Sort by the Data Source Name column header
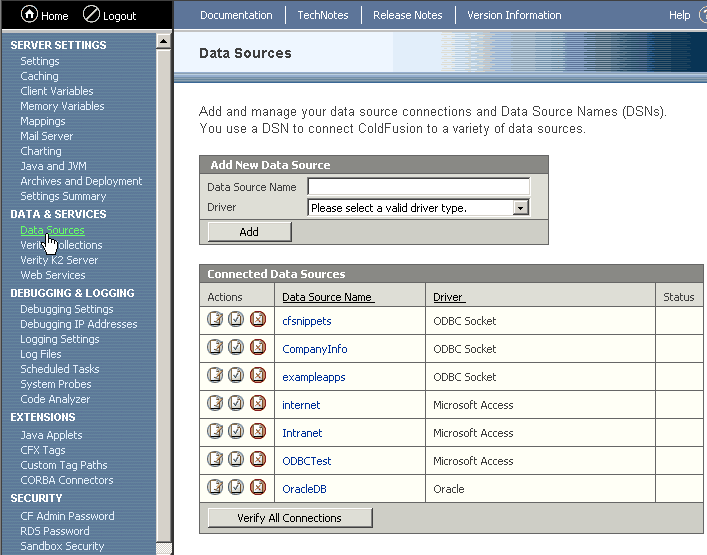 (x=327, y=297)
